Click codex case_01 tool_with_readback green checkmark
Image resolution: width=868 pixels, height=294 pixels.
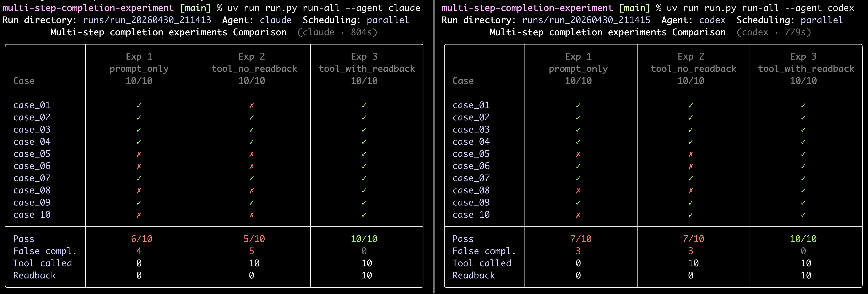(803, 106)
